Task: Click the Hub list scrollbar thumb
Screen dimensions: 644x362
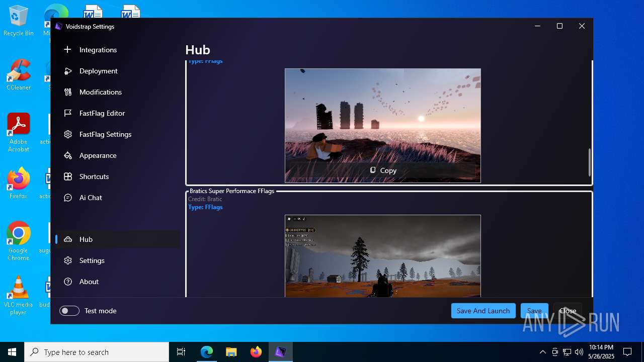Action: (x=589, y=162)
